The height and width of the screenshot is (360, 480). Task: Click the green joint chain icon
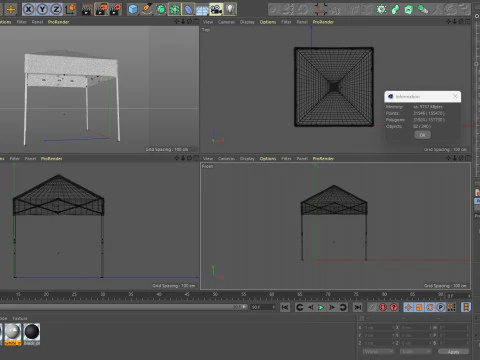(x=395, y=9)
